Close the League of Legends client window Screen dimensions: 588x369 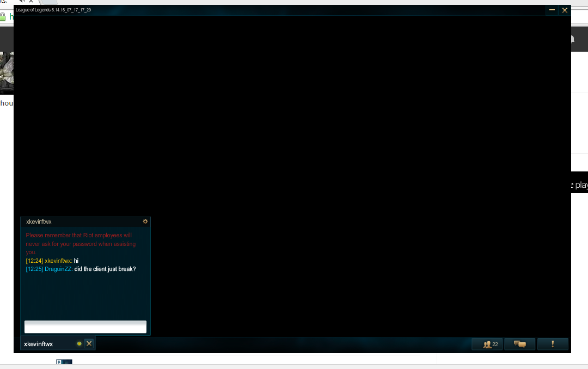point(565,10)
